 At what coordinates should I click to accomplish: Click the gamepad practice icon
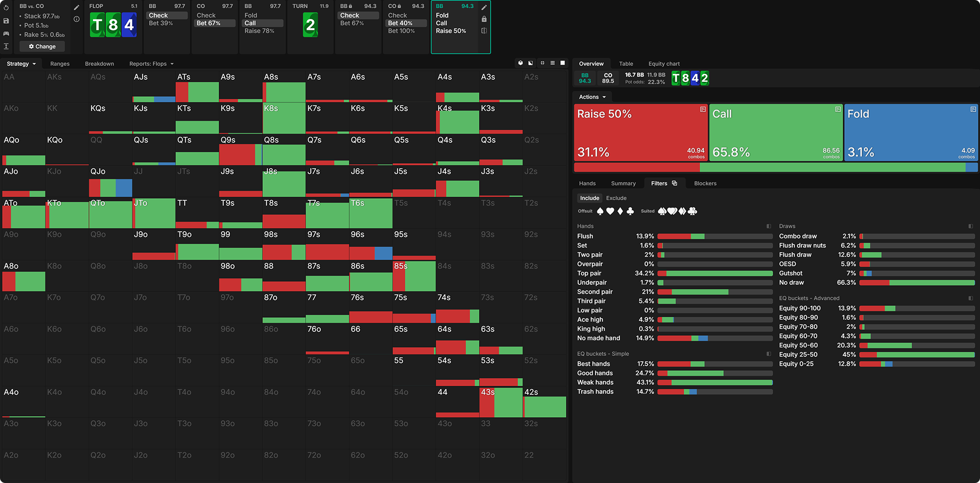[6, 33]
